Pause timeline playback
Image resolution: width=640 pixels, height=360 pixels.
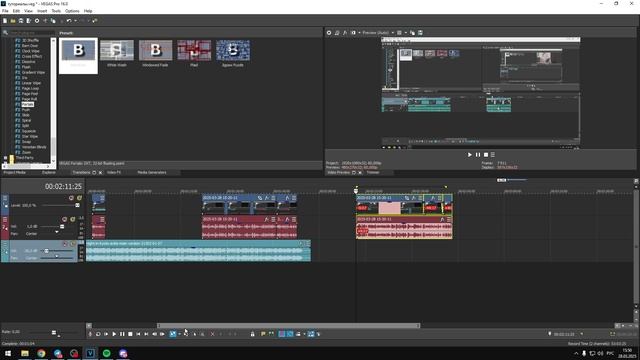click(122, 334)
